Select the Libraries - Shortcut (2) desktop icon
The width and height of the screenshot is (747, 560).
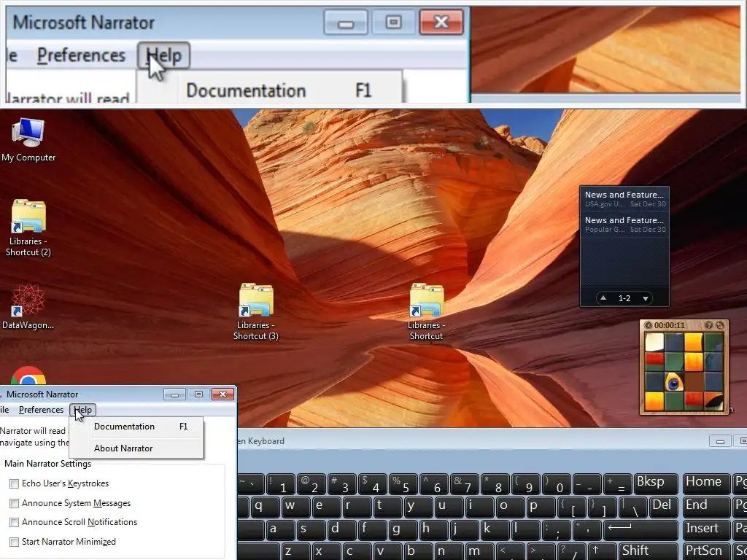pyautogui.click(x=28, y=227)
